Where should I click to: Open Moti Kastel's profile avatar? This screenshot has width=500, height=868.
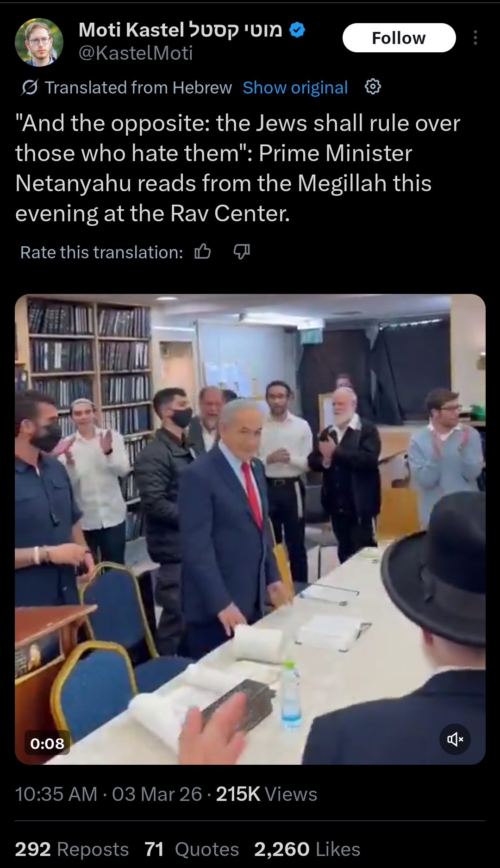pyautogui.click(x=39, y=42)
